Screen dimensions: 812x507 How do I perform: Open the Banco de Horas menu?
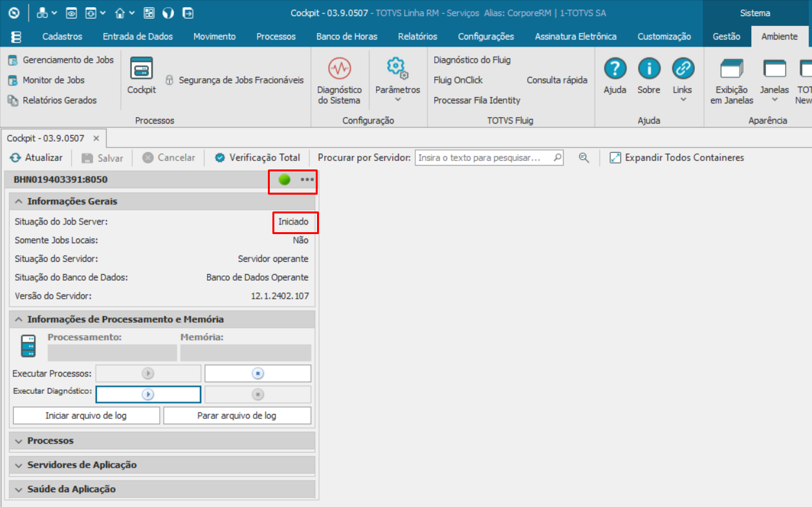pos(347,36)
